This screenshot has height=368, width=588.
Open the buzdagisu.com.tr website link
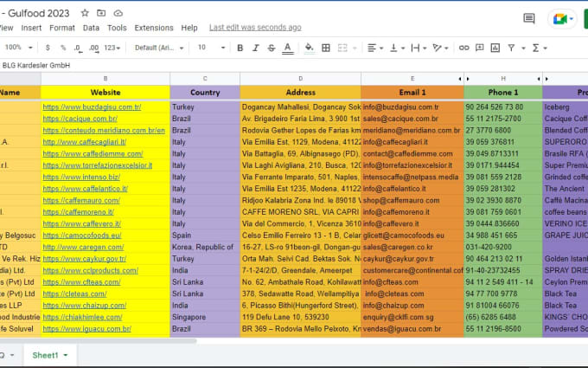tap(92, 107)
